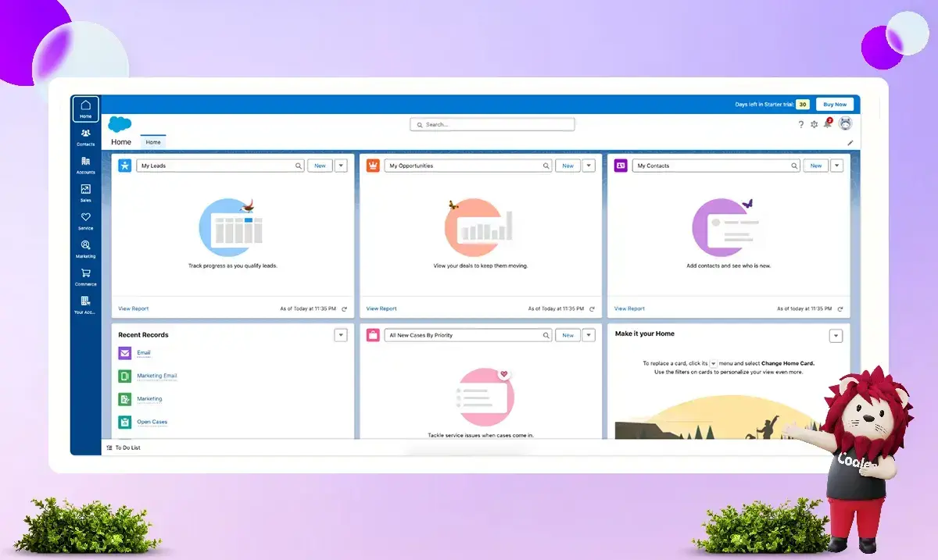Open the Marketing Email recent record

(x=157, y=376)
